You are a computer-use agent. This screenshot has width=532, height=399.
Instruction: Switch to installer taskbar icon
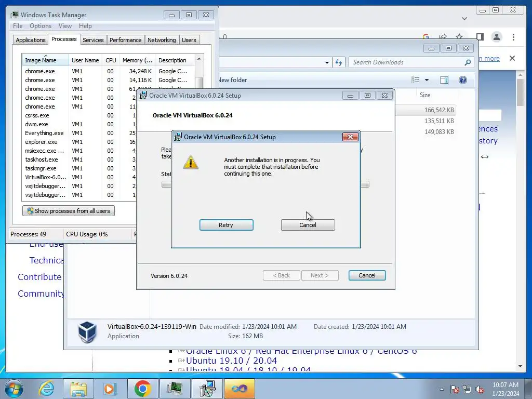207,389
